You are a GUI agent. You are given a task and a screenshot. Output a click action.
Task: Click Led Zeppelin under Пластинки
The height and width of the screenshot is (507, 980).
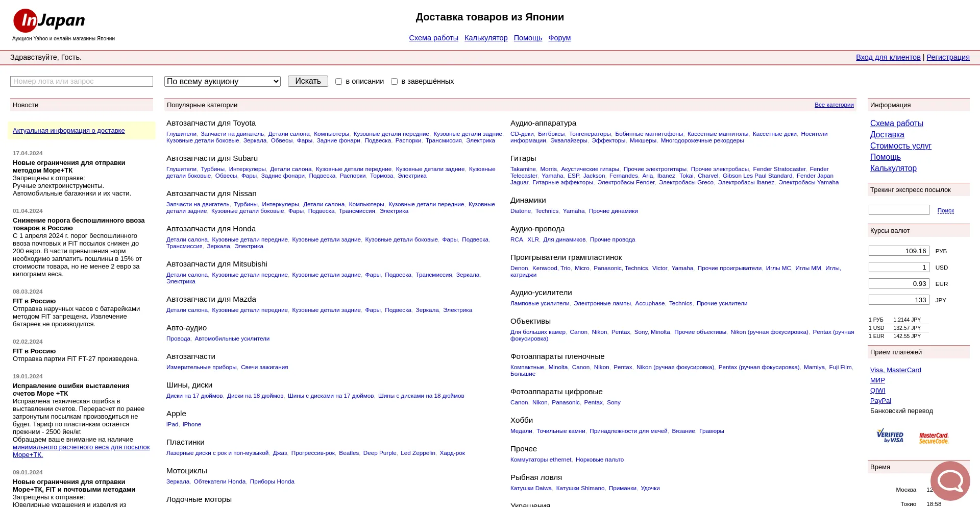tap(418, 453)
